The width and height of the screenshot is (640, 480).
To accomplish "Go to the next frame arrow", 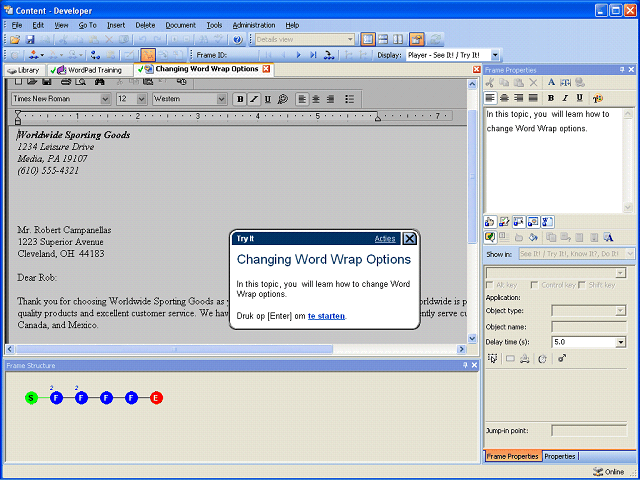I will tap(298, 55).
